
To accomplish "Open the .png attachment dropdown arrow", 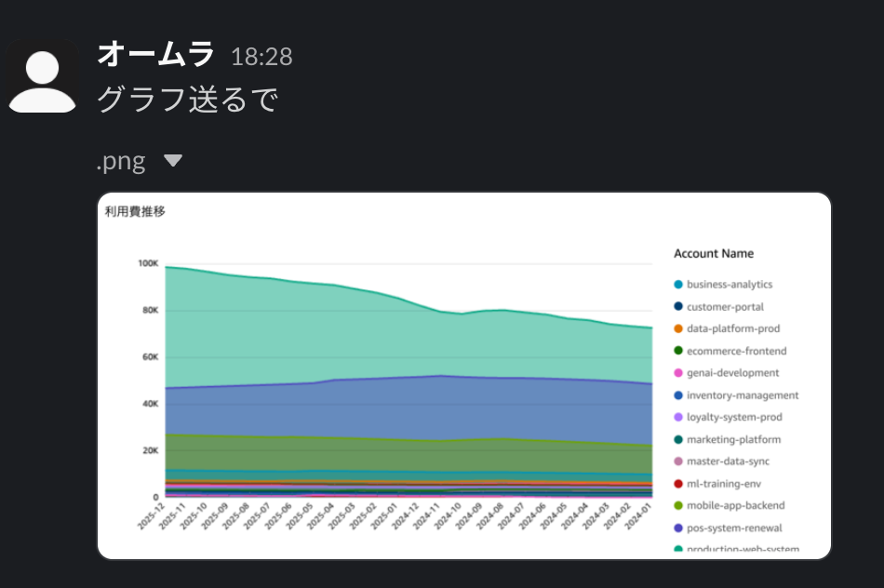I will (172, 159).
